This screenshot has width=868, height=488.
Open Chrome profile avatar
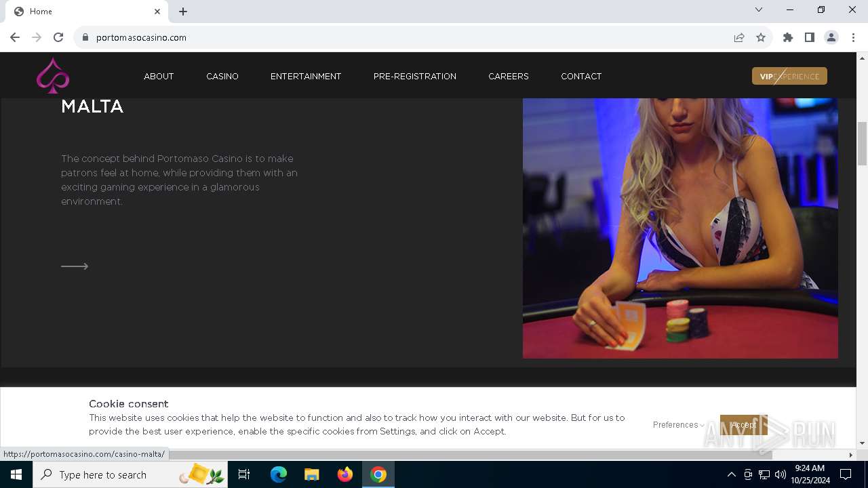coord(831,37)
